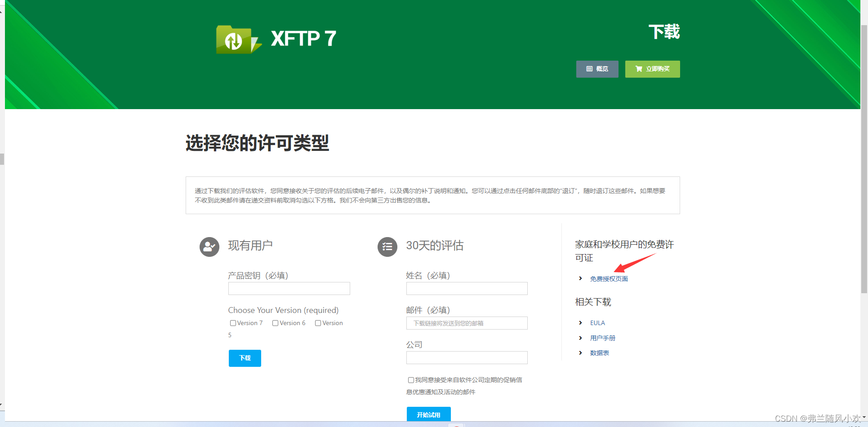This screenshot has width=868, height=427.
Task: Click the 邮件 email input field
Action: pyautogui.click(x=467, y=323)
